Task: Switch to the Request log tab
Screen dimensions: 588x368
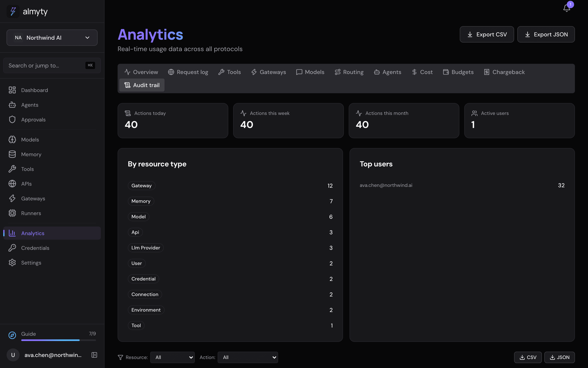Action: click(x=188, y=72)
